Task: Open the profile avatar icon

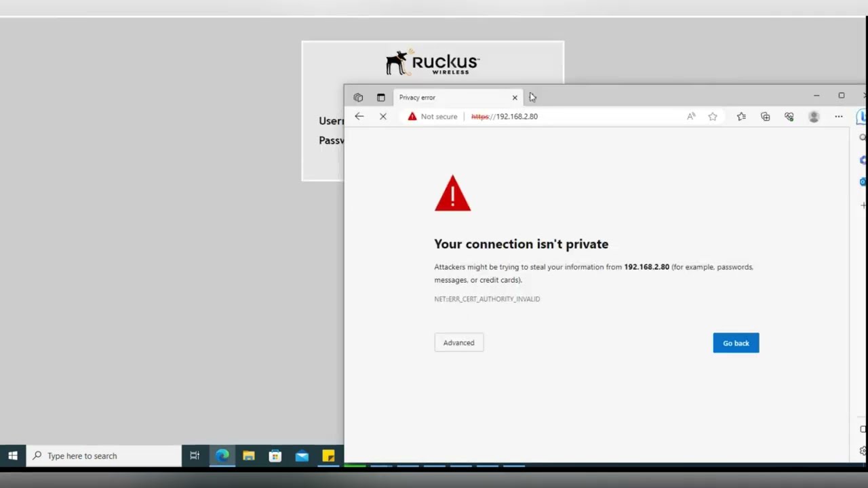Action: click(814, 117)
